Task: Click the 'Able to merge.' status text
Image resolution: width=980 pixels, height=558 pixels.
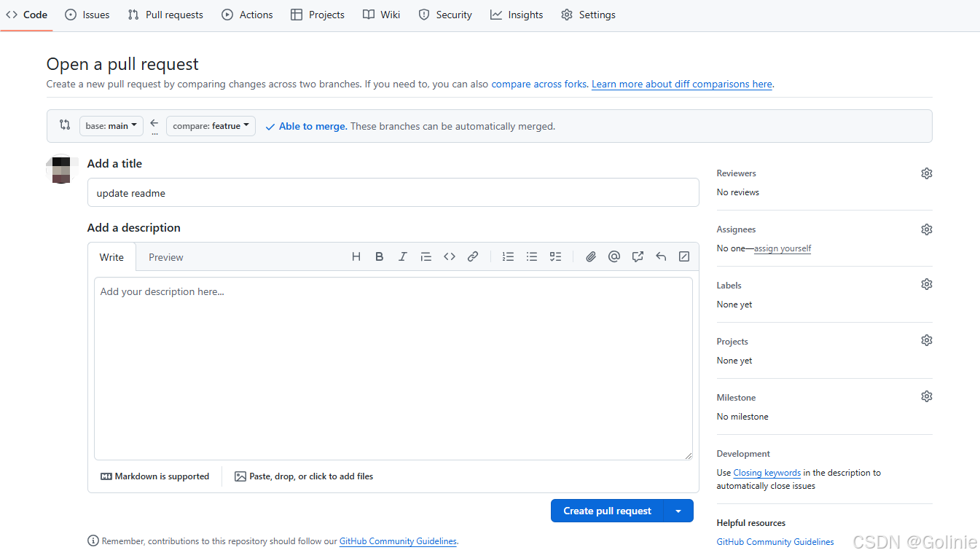Action: [x=313, y=126]
